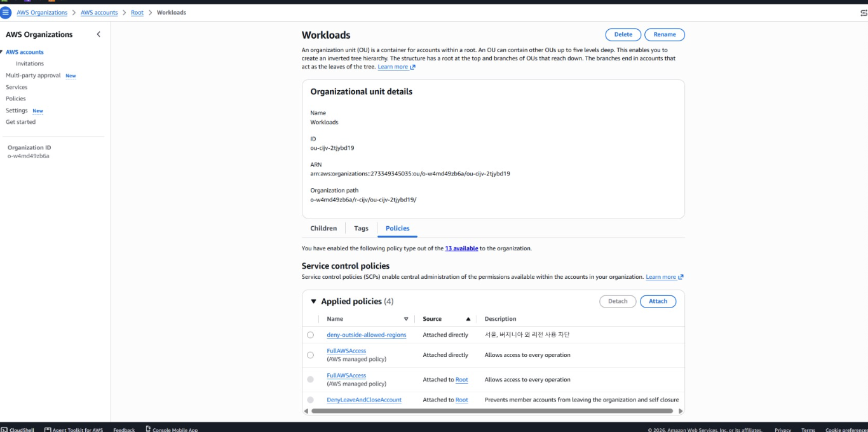Open the Privacy link in the footer
Image resolution: width=868 pixels, height=432 pixels.
coord(783,429)
